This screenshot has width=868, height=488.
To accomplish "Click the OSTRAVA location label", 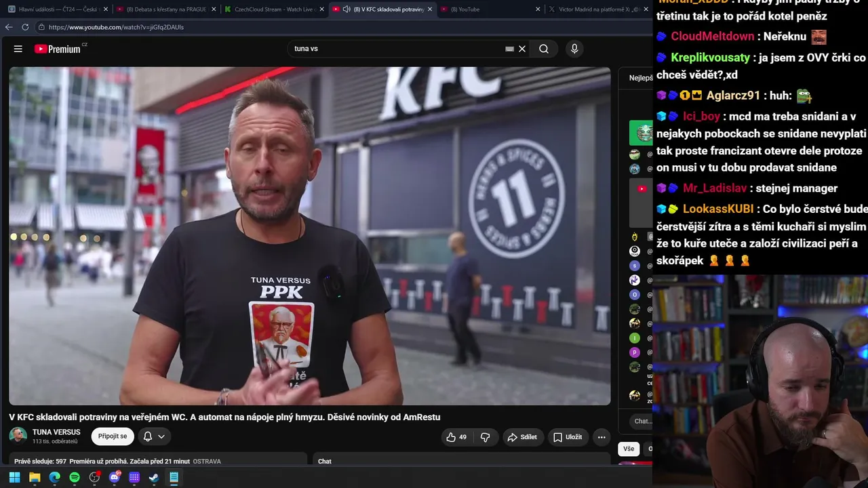I will click(207, 462).
